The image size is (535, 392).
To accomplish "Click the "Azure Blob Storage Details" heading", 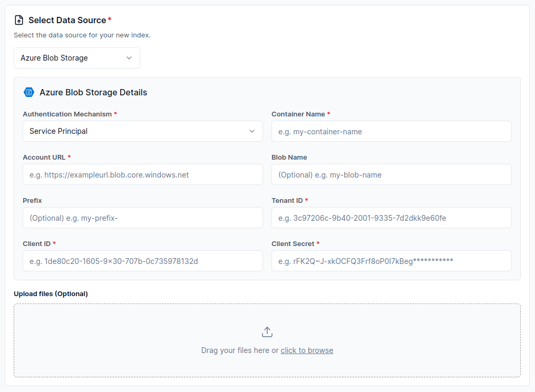I will tap(93, 92).
